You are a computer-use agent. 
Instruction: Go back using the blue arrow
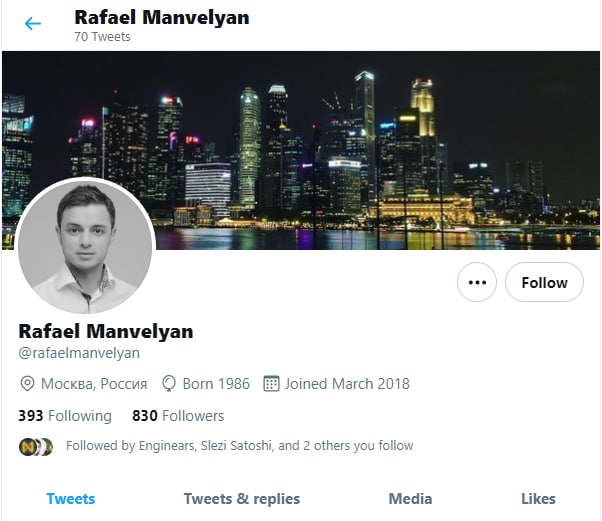click(33, 23)
